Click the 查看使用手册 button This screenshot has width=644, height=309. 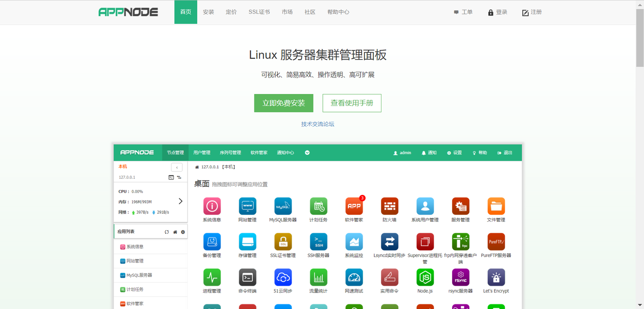click(x=352, y=103)
